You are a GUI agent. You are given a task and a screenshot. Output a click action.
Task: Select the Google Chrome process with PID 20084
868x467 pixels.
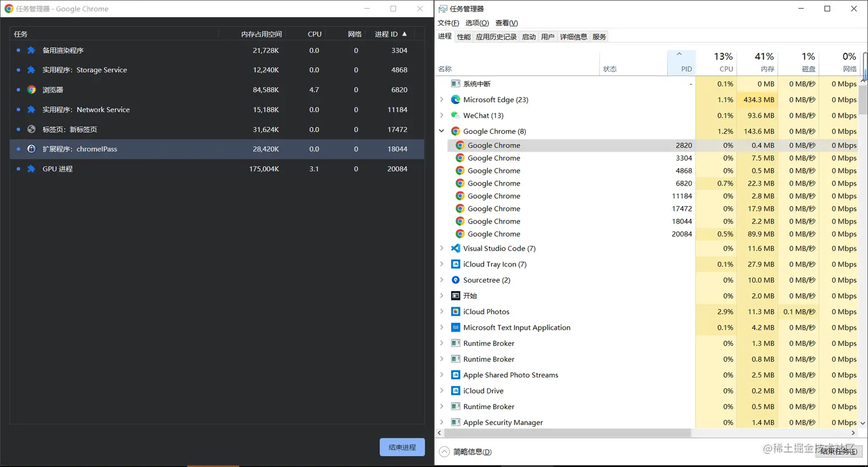[x=652, y=234]
